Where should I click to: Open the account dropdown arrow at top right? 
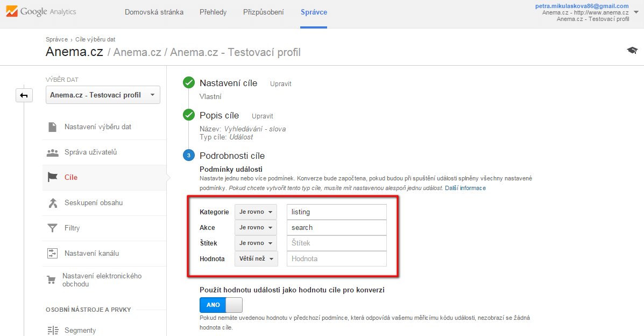(636, 12)
